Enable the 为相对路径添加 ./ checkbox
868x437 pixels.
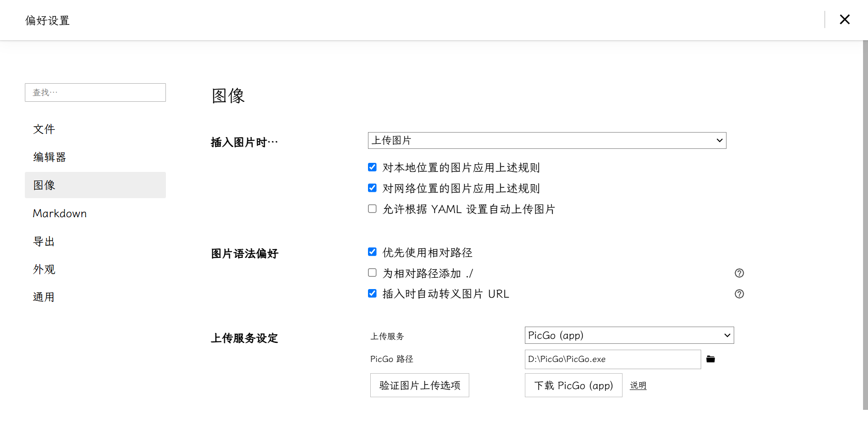tap(372, 273)
